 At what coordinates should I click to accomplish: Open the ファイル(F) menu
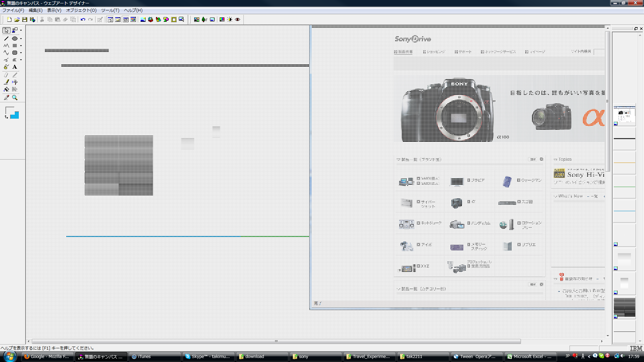[x=13, y=10]
